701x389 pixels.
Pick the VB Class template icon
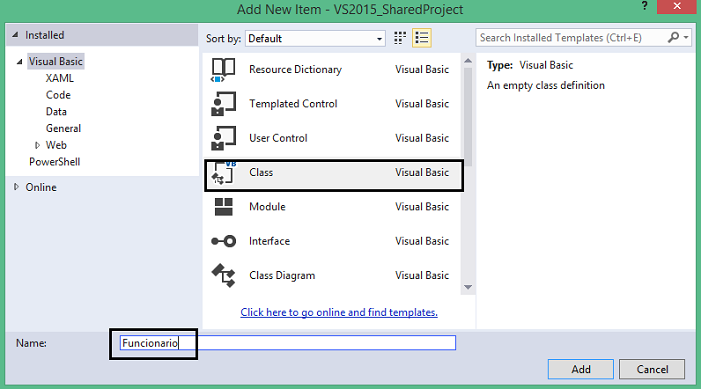223,173
